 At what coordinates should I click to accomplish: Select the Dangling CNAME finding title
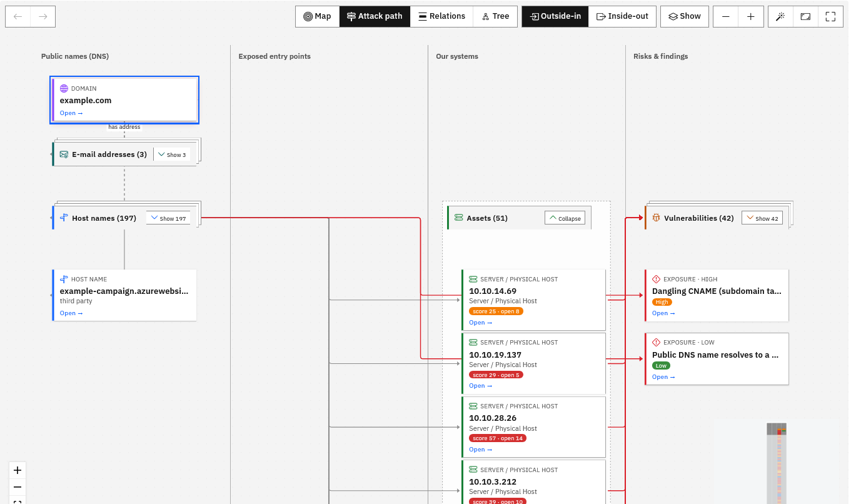coord(717,291)
